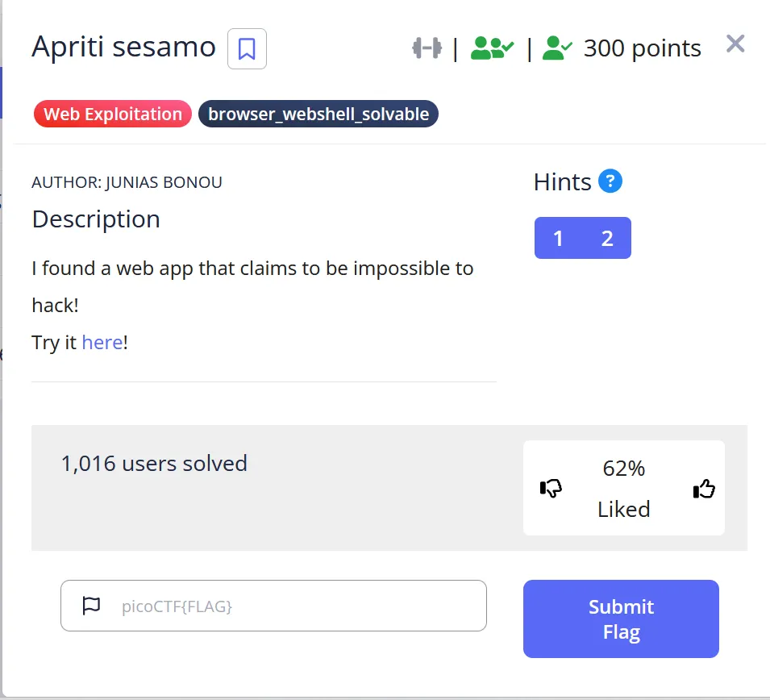770x700 pixels.
Task: Click the 1,016 users solved text
Action: coord(154,464)
